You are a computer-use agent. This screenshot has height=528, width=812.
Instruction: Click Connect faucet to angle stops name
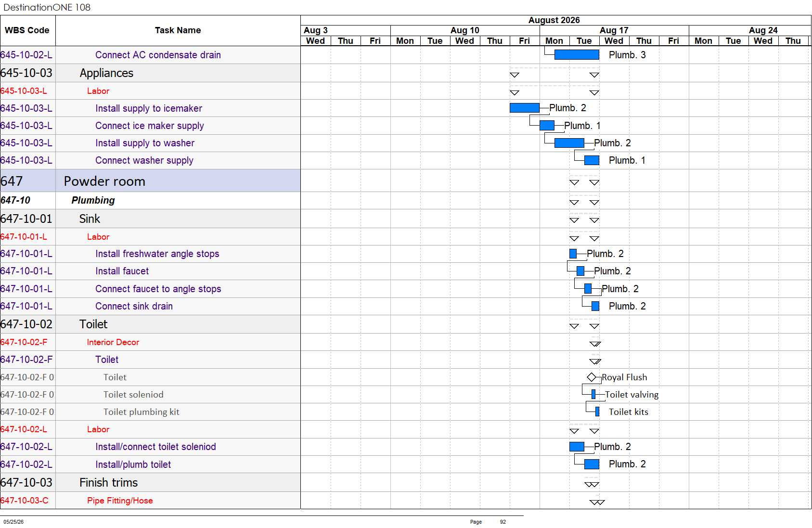[x=158, y=289]
